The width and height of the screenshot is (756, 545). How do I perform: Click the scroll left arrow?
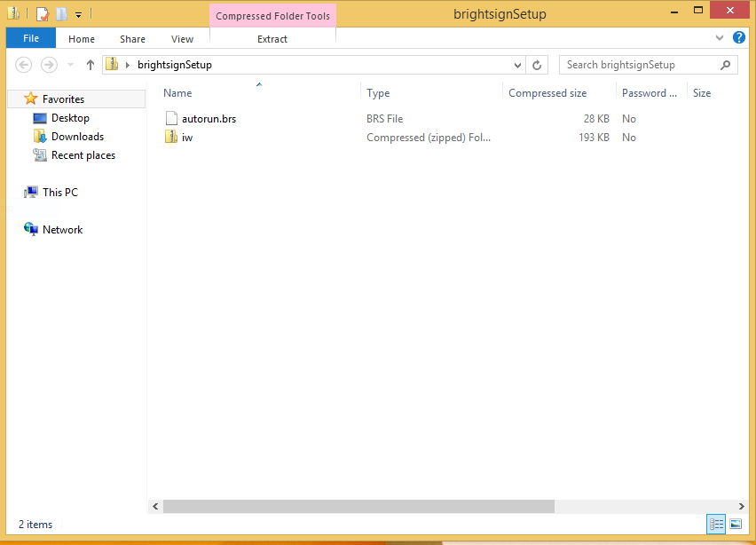155,507
